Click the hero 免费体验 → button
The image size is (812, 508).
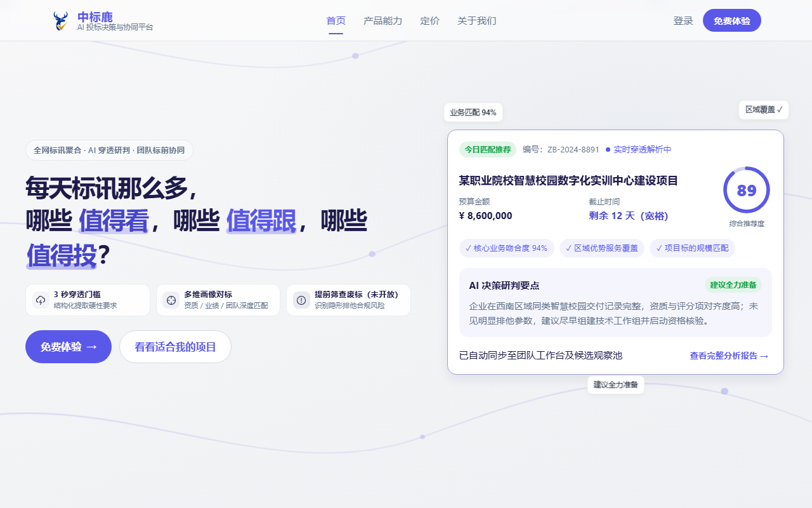[69, 347]
